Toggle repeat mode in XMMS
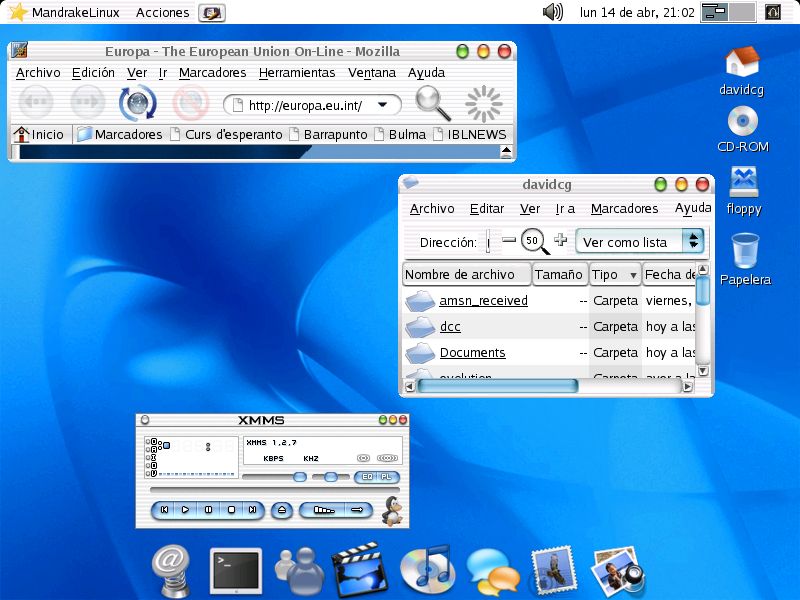Image resolution: width=800 pixels, height=600 pixels. (x=358, y=510)
